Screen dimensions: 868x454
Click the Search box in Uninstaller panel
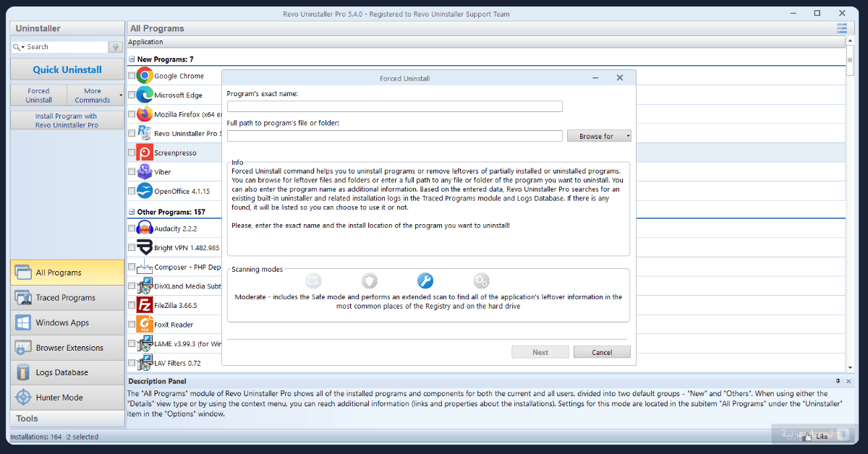pyautogui.click(x=67, y=47)
